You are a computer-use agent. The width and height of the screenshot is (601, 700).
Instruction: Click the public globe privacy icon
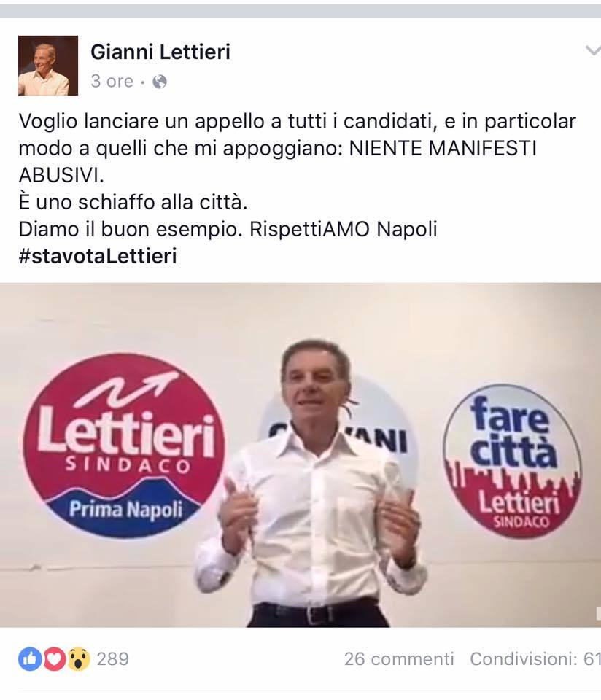(x=160, y=82)
